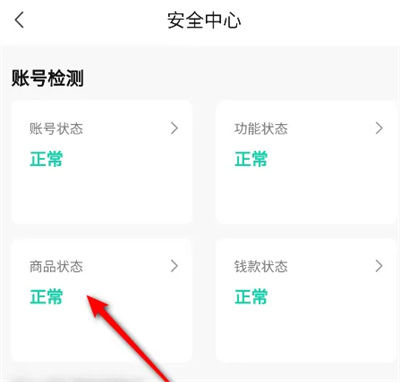Tap the blank space below 正常 in 功能状态 card
Image resolution: width=400 pixels, height=382 pixels.
pos(307,195)
